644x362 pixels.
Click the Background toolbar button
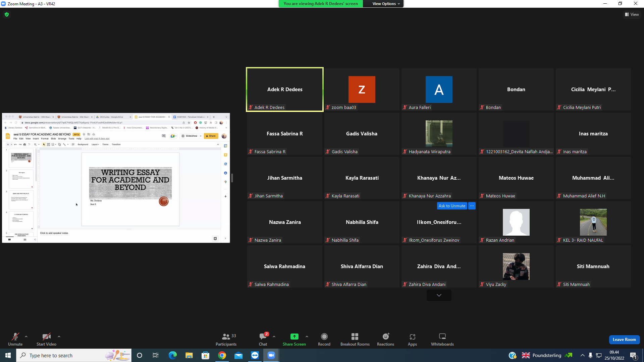[83, 144]
